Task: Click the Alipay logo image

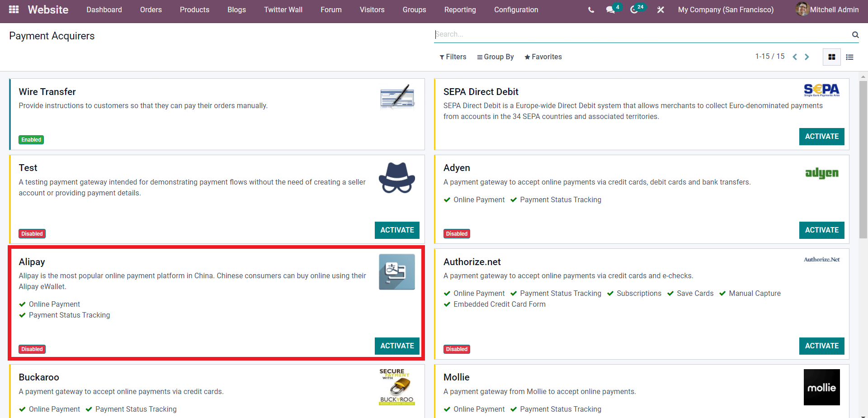Action: tap(397, 272)
